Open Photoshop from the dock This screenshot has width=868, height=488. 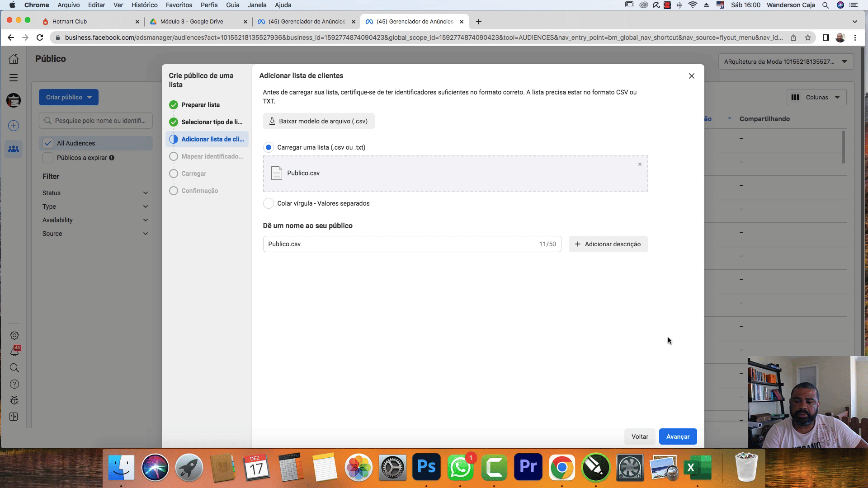(x=426, y=467)
